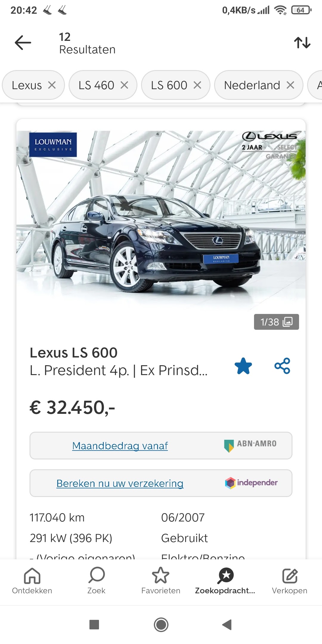
Task: Open the Bereken nu uw verzekering link
Action: click(120, 483)
